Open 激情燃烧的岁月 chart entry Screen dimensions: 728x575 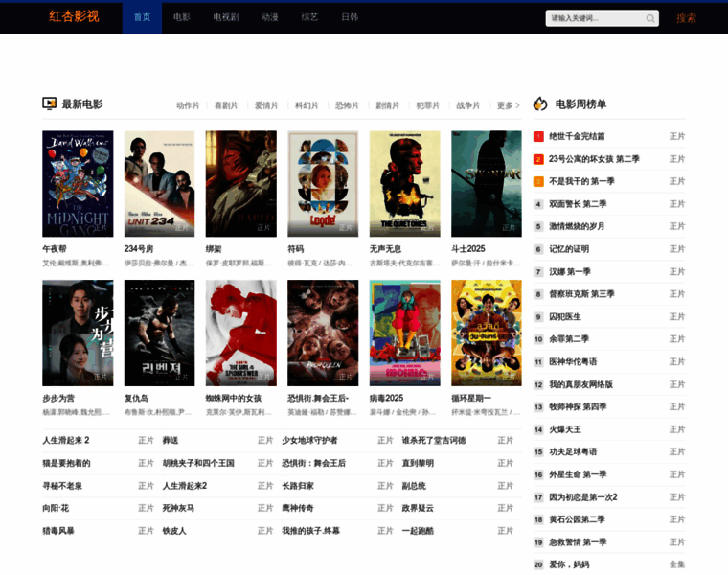[x=577, y=227]
